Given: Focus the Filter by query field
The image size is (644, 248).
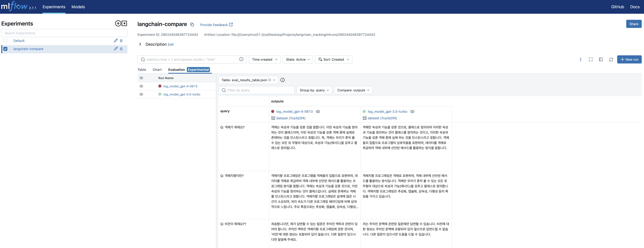Looking at the screenshot, I should [x=256, y=90].
